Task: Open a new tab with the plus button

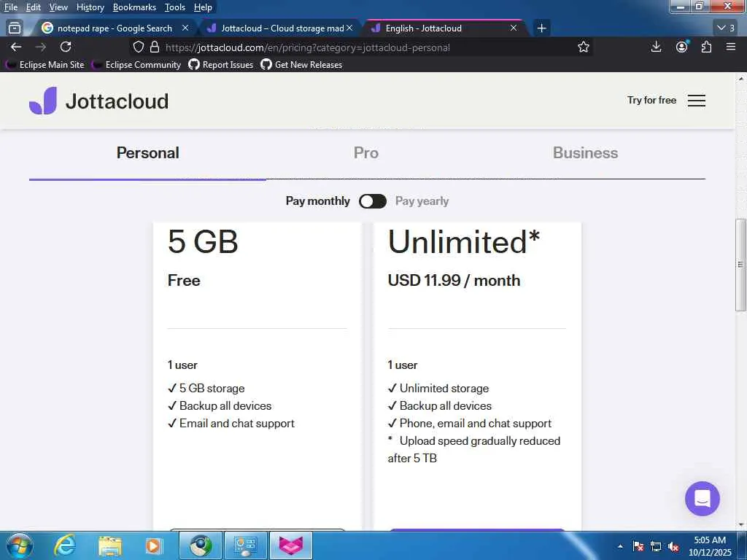Action: [x=542, y=28]
